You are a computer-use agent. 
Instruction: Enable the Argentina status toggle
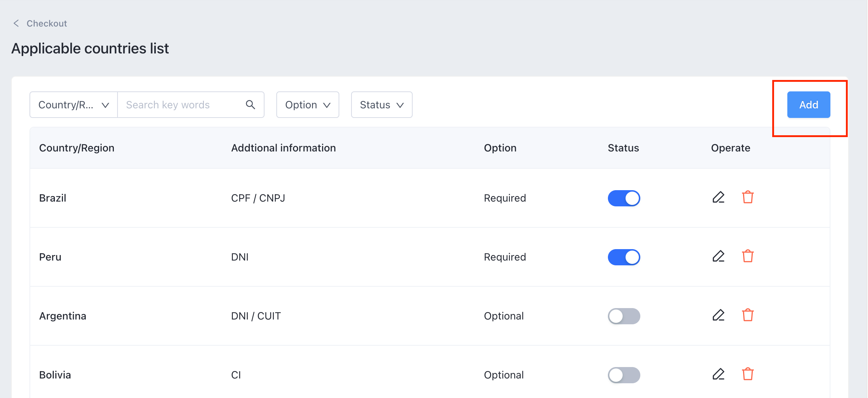pyautogui.click(x=624, y=316)
